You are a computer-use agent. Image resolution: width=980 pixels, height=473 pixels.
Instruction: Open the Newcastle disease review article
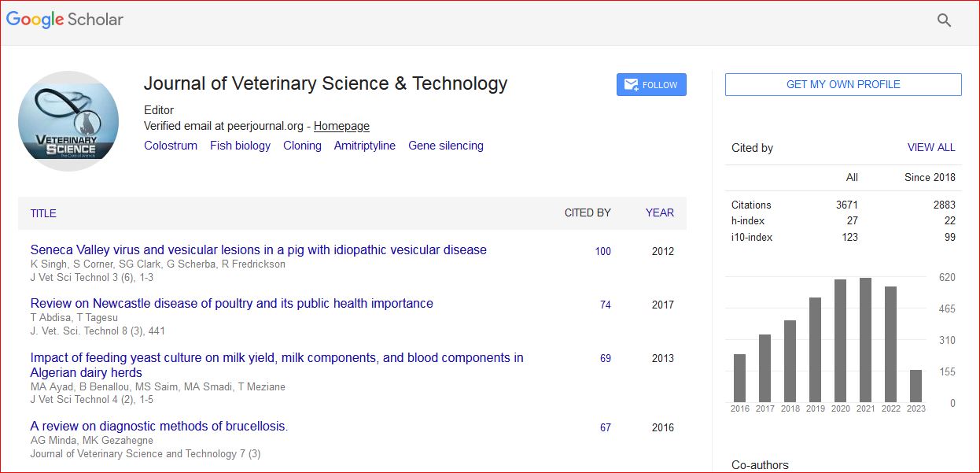tap(231, 303)
